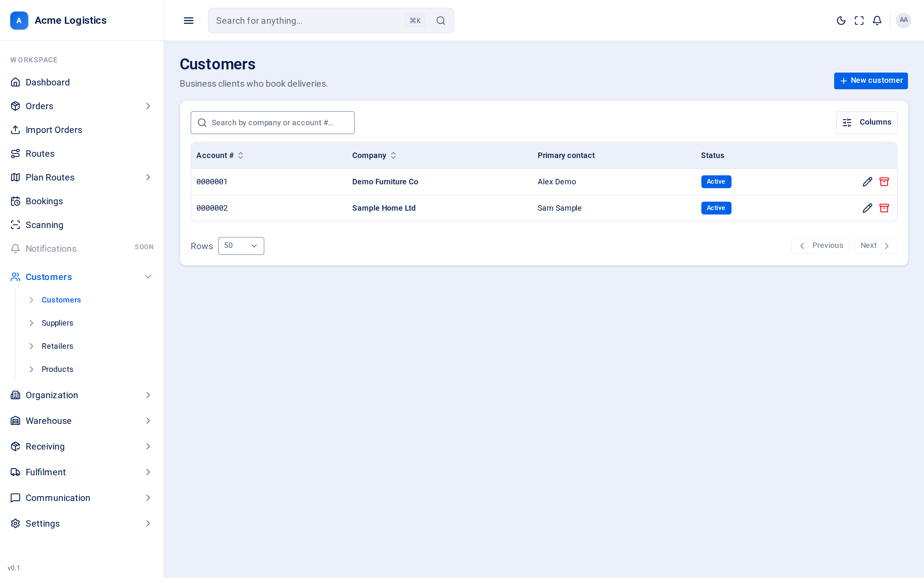
Task: Select the Products submenu item
Action: coord(57,369)
